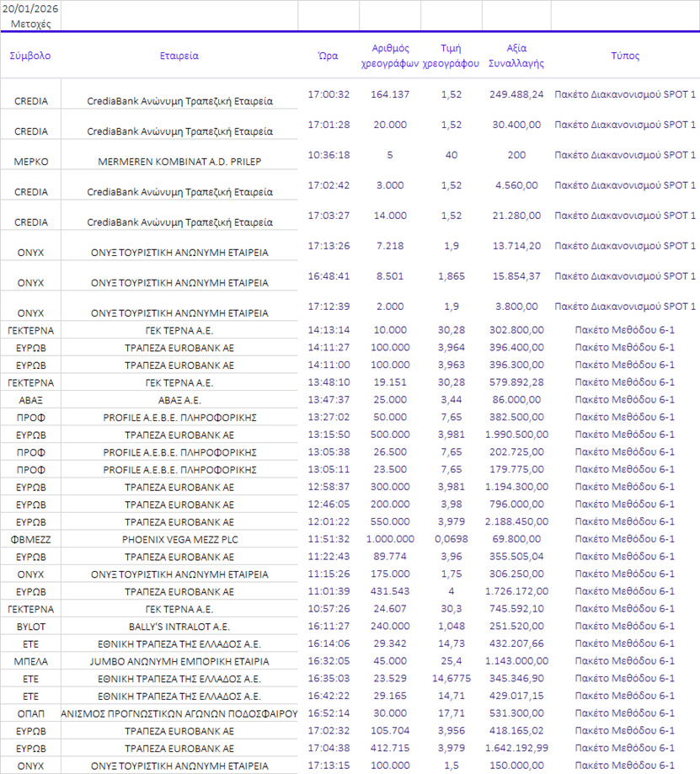Click time 16:52:14 cell
The height and width of the screenshot is (774, 700).
[x=329, y=713]
